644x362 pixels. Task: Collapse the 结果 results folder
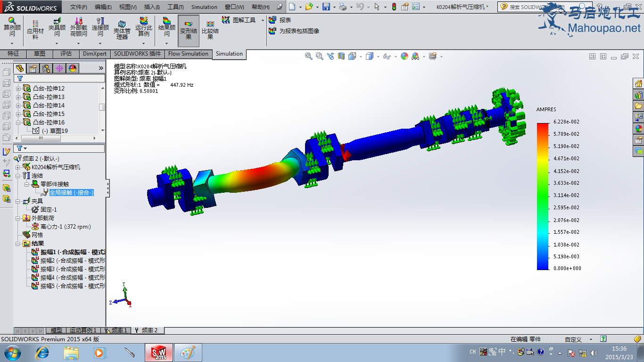[x=18, y=244]
